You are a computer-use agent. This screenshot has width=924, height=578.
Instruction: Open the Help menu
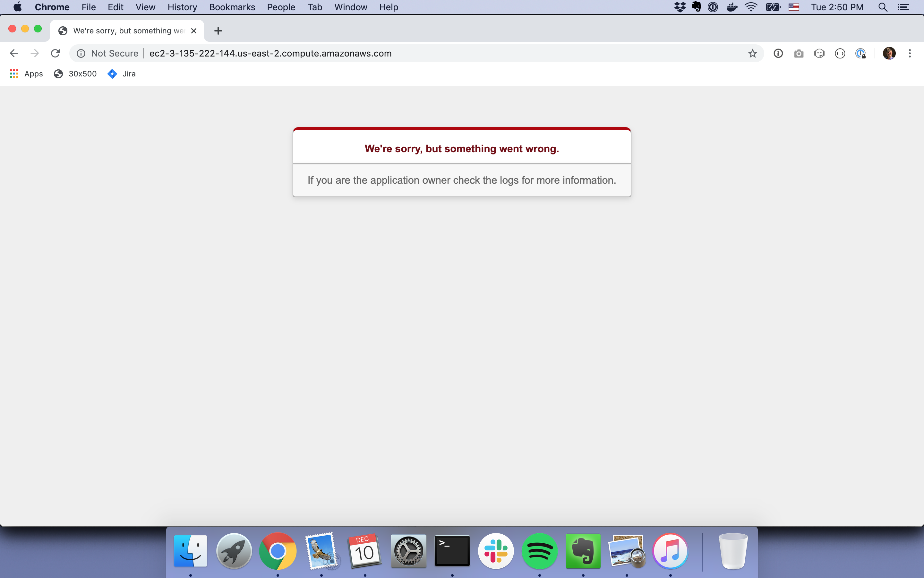point(388,7)
